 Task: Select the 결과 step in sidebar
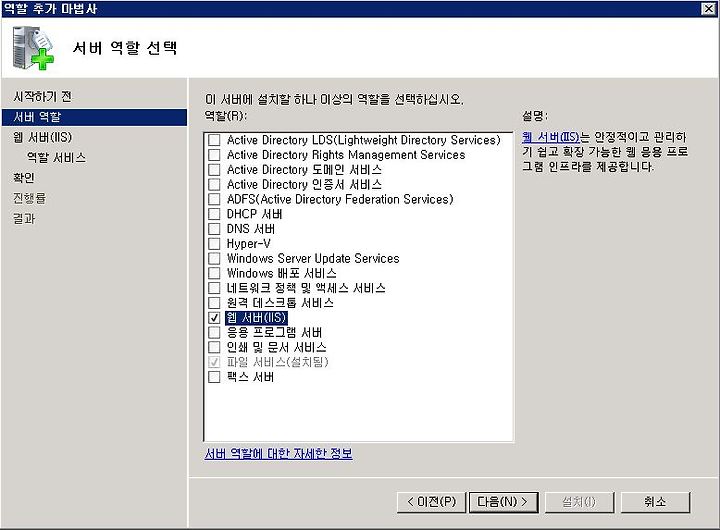coord(24,218)
